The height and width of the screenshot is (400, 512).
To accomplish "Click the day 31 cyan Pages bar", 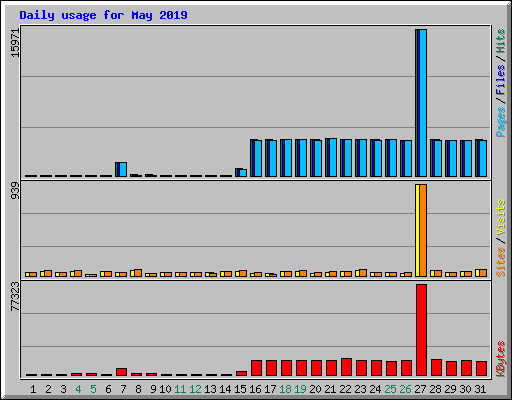I will click(483, 158).
